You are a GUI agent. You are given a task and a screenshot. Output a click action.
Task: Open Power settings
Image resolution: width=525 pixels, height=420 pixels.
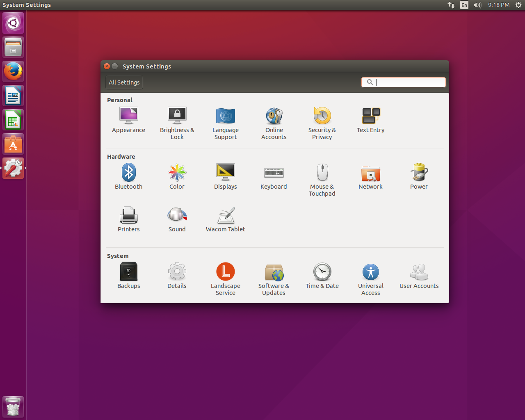click(x=419, y=177)
